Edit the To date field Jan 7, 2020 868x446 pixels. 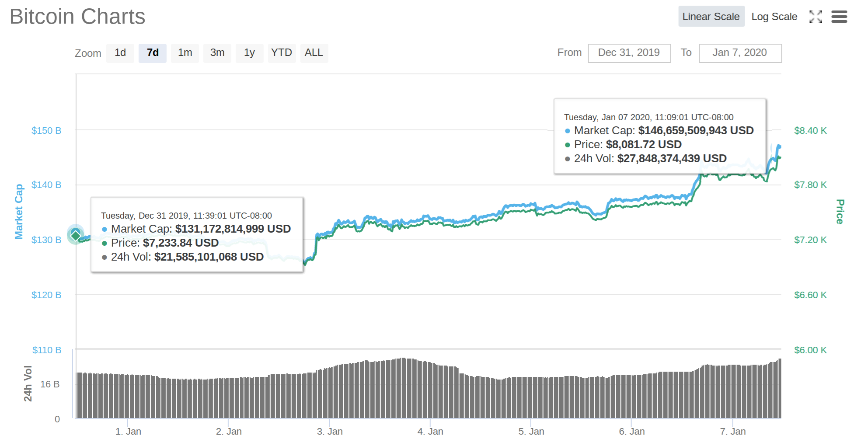click(740, 53)
